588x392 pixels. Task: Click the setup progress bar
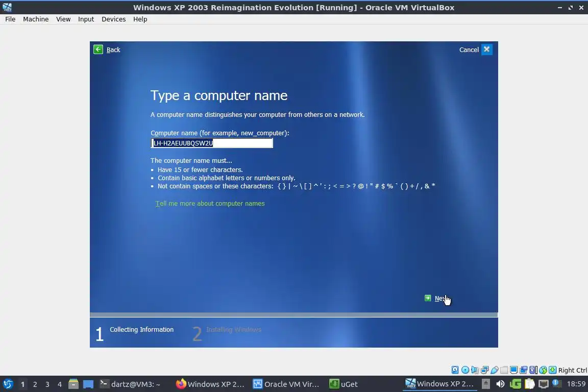[294, 315]
